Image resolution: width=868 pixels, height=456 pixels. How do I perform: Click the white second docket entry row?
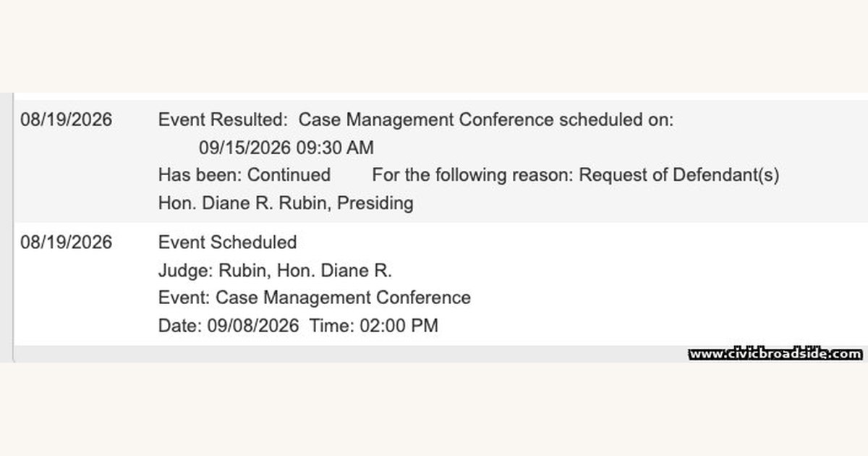[441, 284]
